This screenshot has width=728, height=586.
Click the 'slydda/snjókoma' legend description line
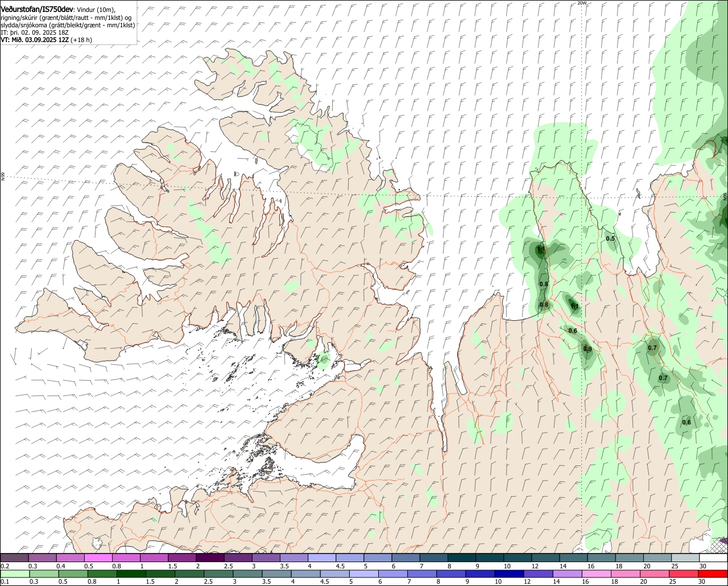(x=68, y=25)
